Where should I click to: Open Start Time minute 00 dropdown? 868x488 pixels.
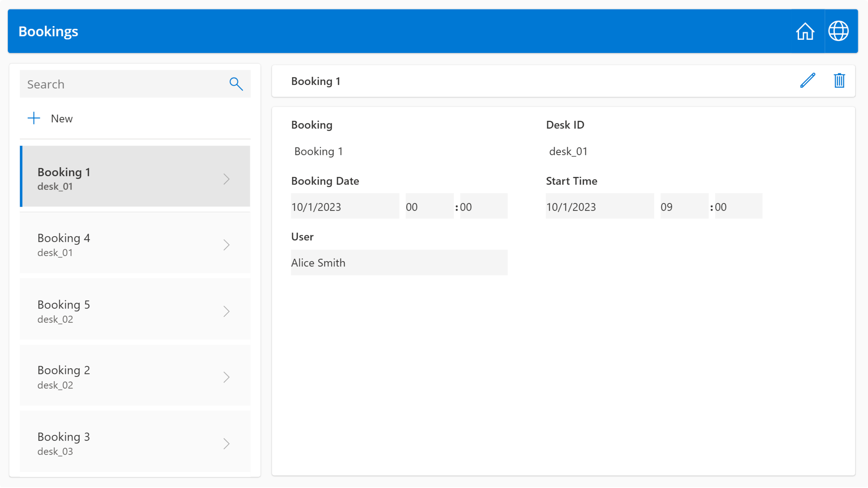point(739,206)
